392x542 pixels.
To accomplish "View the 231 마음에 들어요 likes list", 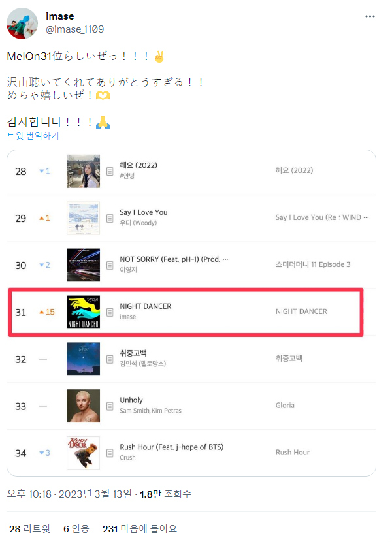I will pos(140,528).
